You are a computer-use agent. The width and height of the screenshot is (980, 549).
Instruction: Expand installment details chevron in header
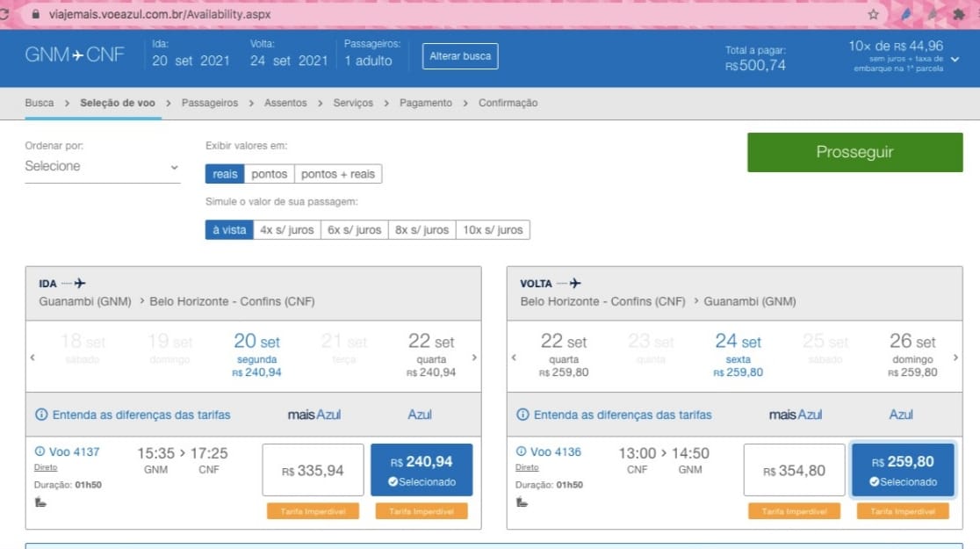point(955,60)
